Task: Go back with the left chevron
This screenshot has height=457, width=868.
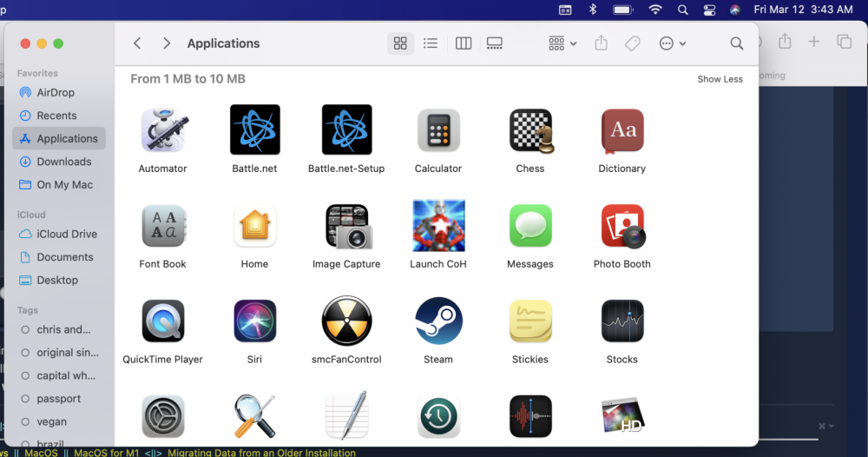Action: 137,43
